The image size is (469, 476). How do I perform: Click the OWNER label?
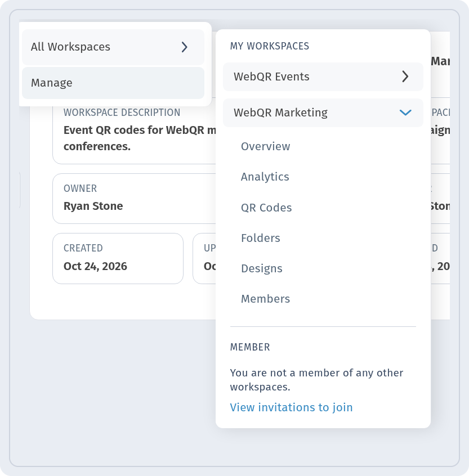point(80,188)
